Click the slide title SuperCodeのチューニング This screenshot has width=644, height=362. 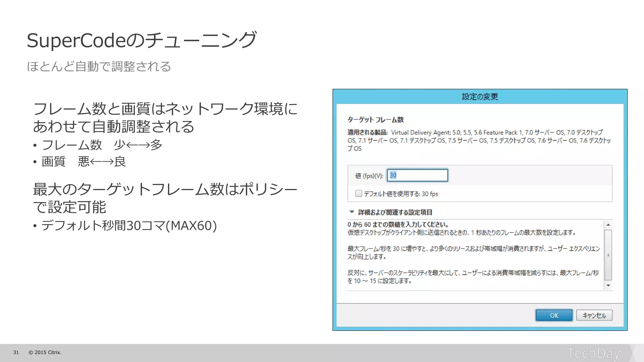142,40
